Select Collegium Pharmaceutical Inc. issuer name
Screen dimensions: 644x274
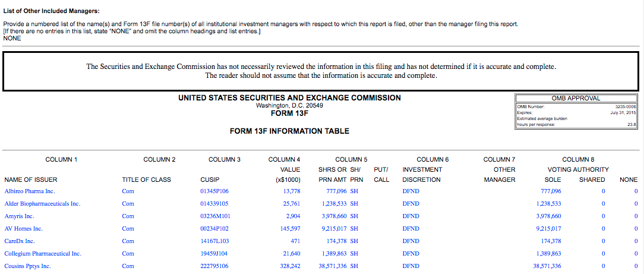[42, 254]
